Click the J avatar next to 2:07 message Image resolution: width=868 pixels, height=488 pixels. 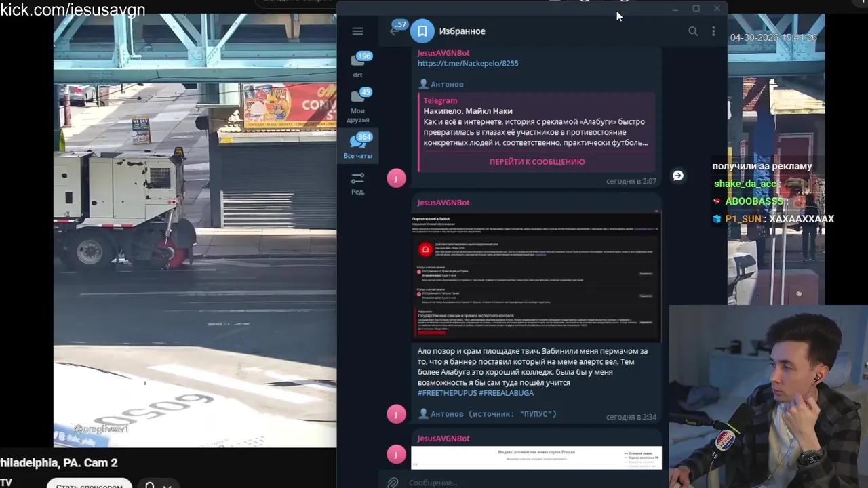tap(396, 178)
